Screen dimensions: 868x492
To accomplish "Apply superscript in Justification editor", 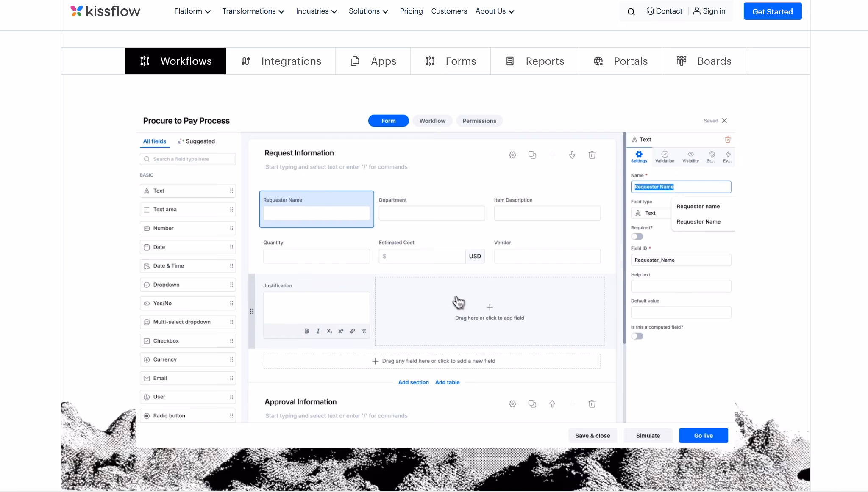I will click(341, 331).
